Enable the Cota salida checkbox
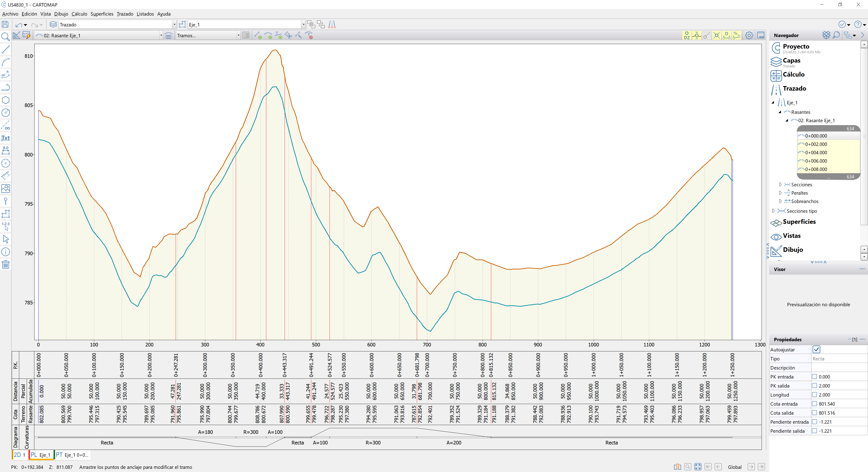The height and width of the screenshot is (472, 868). pos(814,413)
